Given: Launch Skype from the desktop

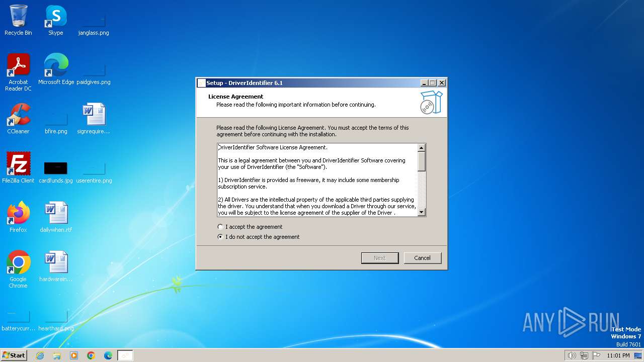Looking at the screenshot, I should 55,20.
